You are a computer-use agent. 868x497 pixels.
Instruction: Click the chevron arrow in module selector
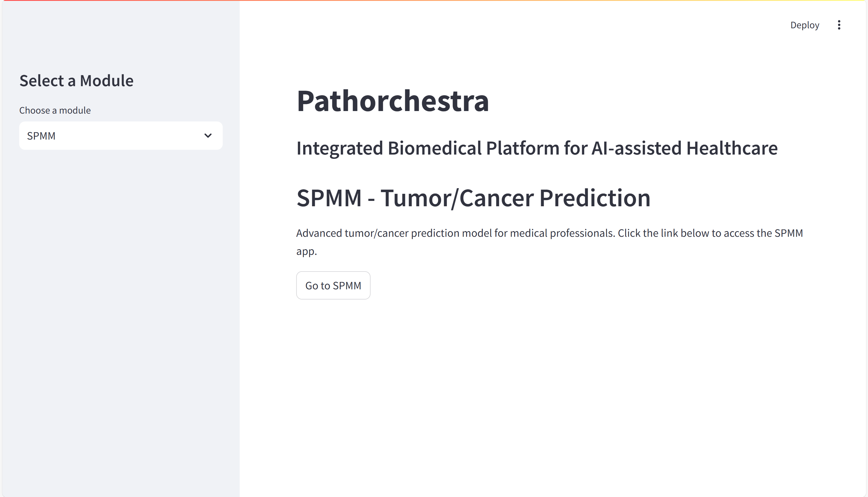click(x=208, y=136)
